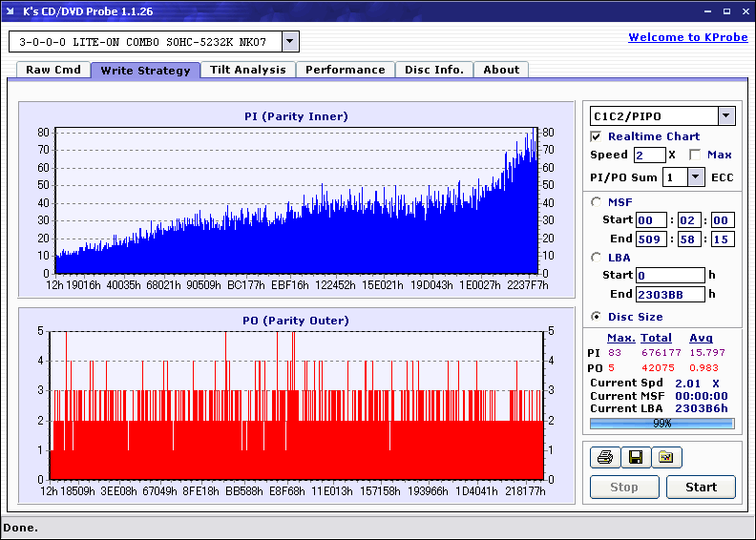
Task: Click the LBA End input field
Action: [x=669, y=294]
